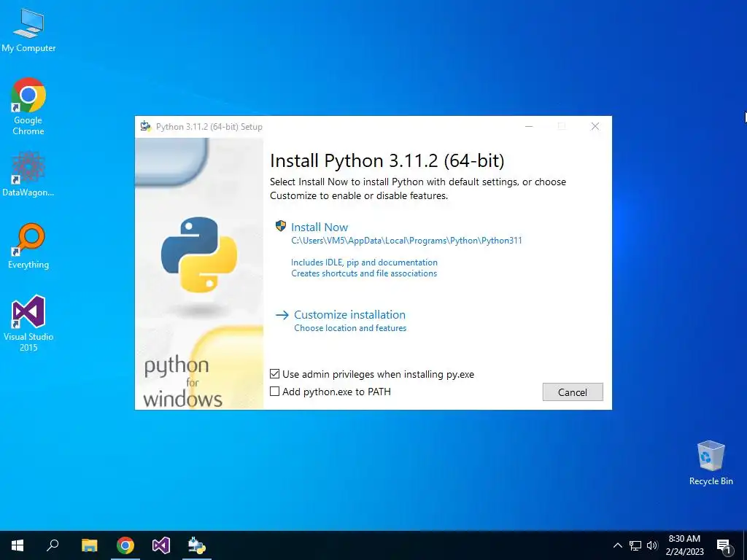Open My Computer desktop icon
Screen dimensions: 747x560
pos(28,31)
